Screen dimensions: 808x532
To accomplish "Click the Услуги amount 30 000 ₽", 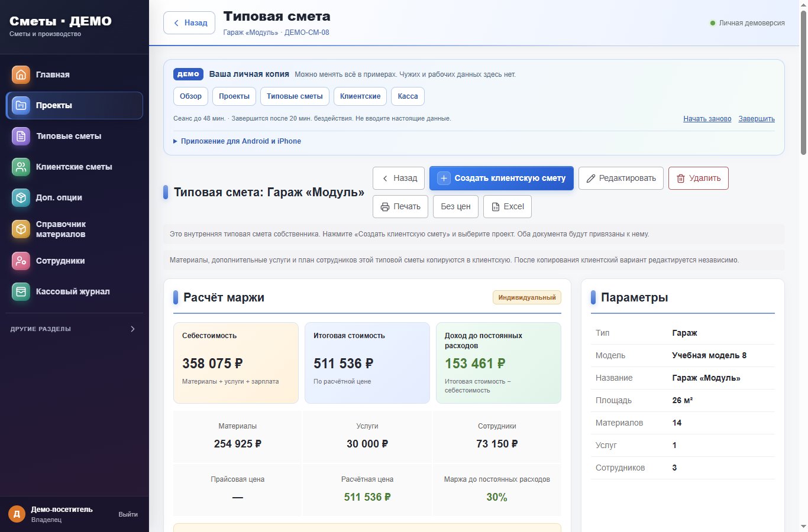I will coord(367,444).
